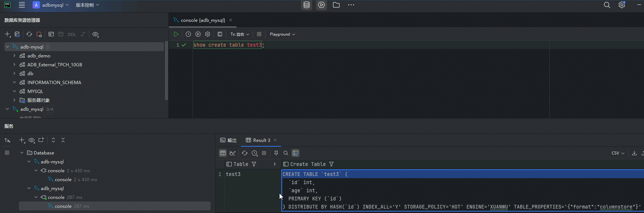Open the Tx transaction mode dropdown
Image resolution: width=644 pixels, height=213 pixels.
point(240,34)
